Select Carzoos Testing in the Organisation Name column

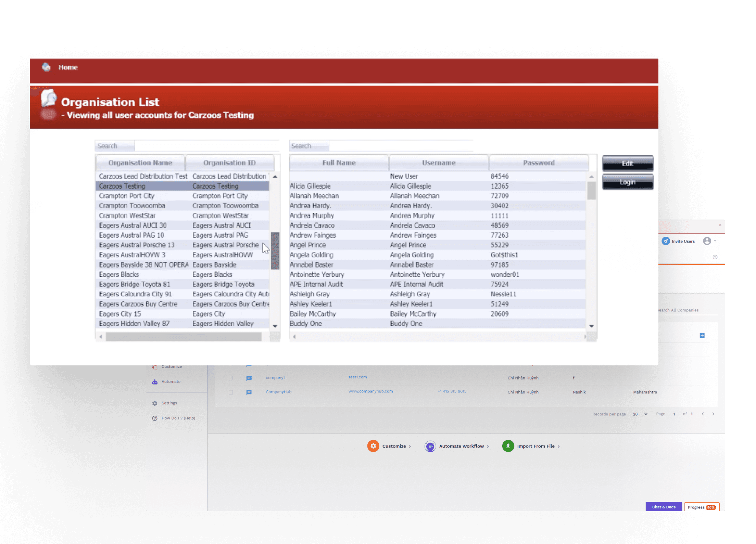tap(122, 186)
